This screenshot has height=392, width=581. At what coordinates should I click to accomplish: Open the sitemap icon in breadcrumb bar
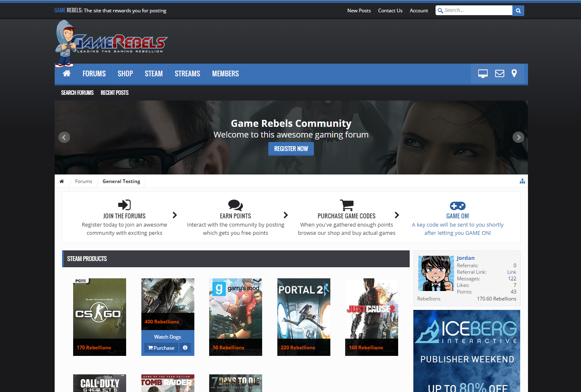(x=522, y=181)
